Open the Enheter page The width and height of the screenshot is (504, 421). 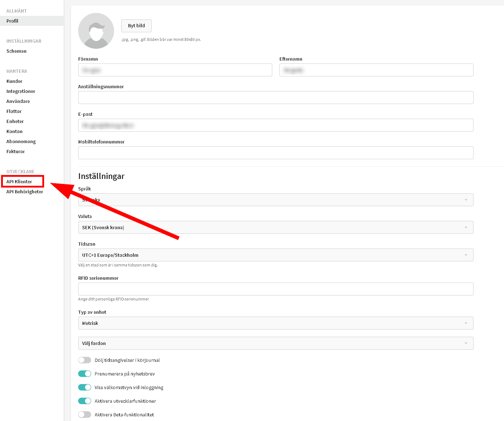[15, 121]
